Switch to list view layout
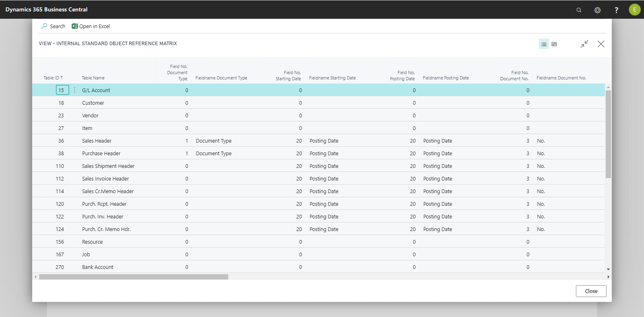 tap(544, 44)
